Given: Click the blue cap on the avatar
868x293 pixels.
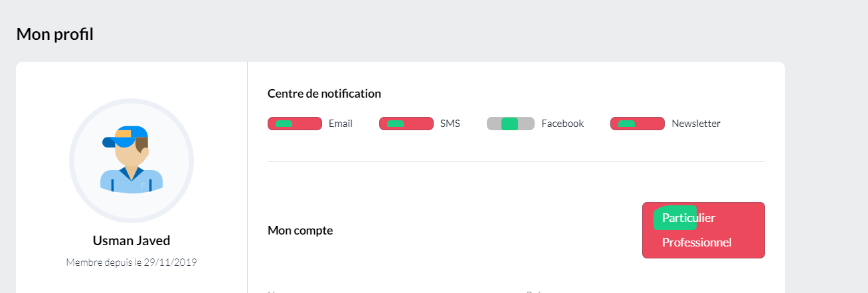Looking at the screenshot, I should click(x=125, y=134).
